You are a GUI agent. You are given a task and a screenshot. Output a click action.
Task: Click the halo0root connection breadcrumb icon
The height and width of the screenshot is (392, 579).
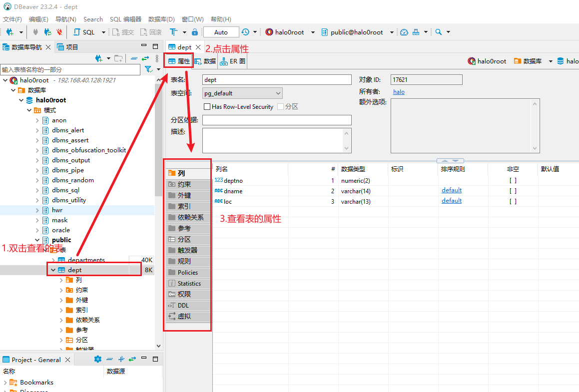click(472, 61)
